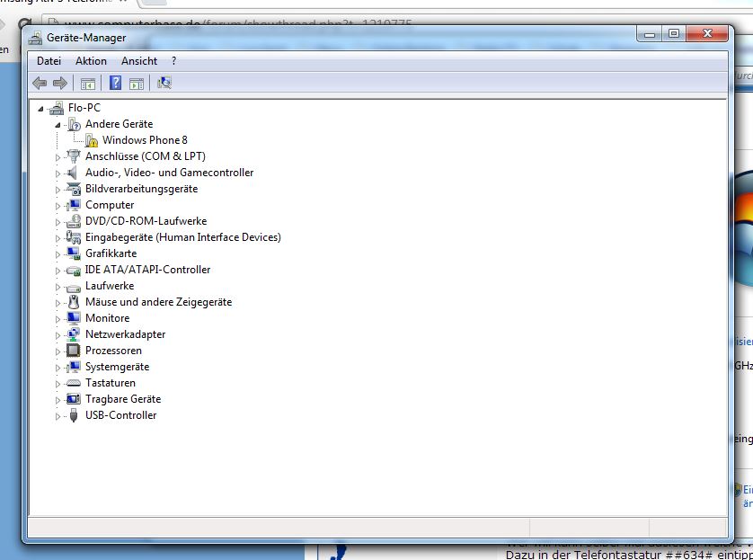Image resolution: width=753 pixels, height=560 pixels.
Task: Click the Windows Phone 8 warning icon
Action: pos(92,140)
